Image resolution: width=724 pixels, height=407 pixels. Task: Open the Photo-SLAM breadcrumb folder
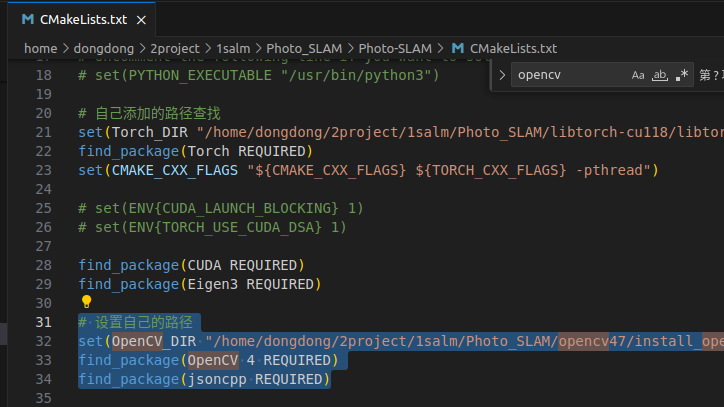[395, 49]
